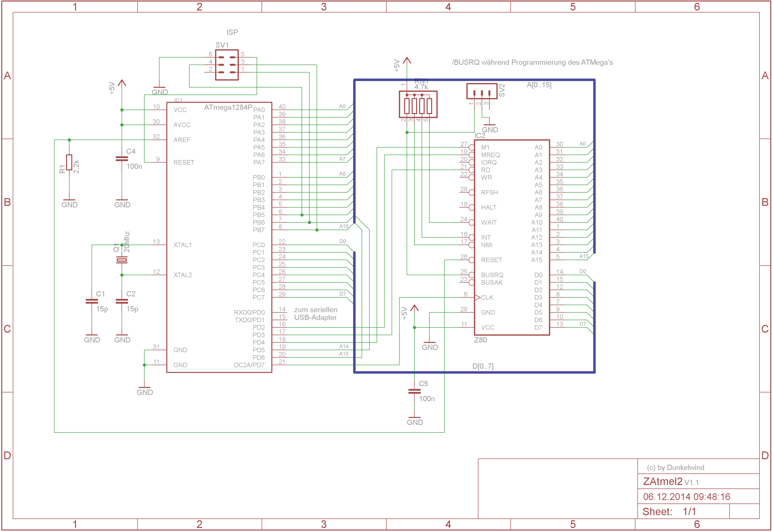This screenshot has height=532, width=772.
Task: Click the ISP label above SV1
Action: point(232,32)
